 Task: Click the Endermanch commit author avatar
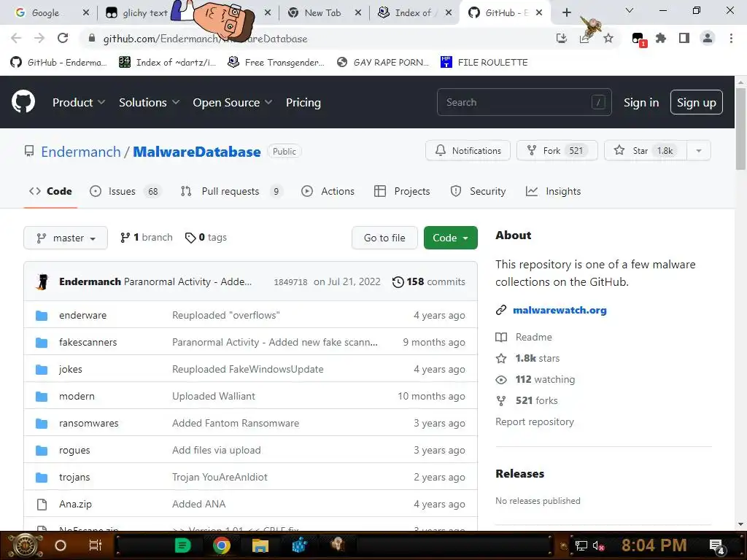tap(42, 282)
